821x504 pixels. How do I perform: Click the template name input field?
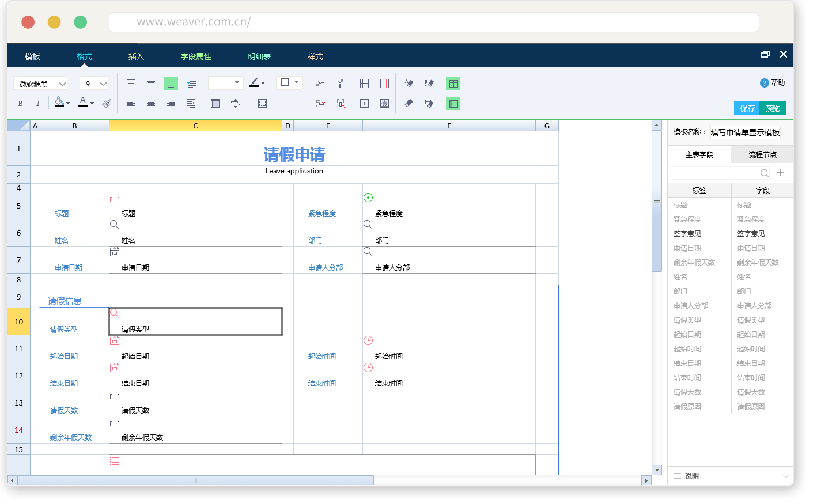tap(745, 132)
